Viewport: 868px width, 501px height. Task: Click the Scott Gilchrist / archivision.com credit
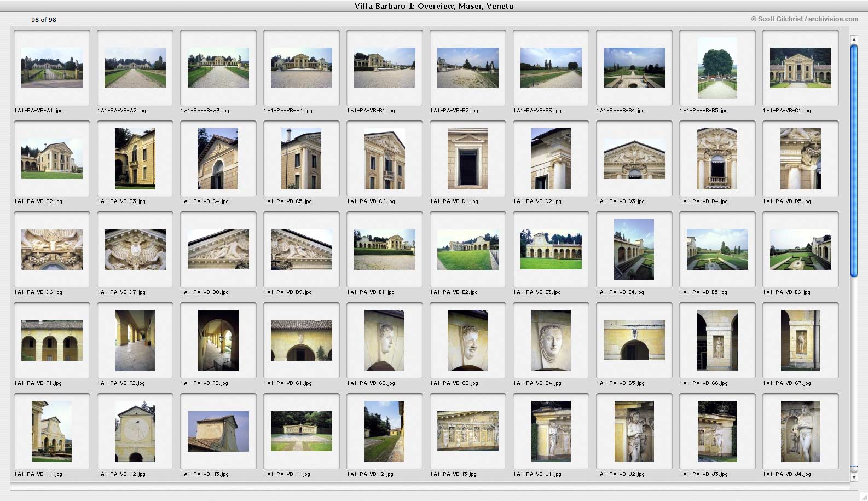805,19
